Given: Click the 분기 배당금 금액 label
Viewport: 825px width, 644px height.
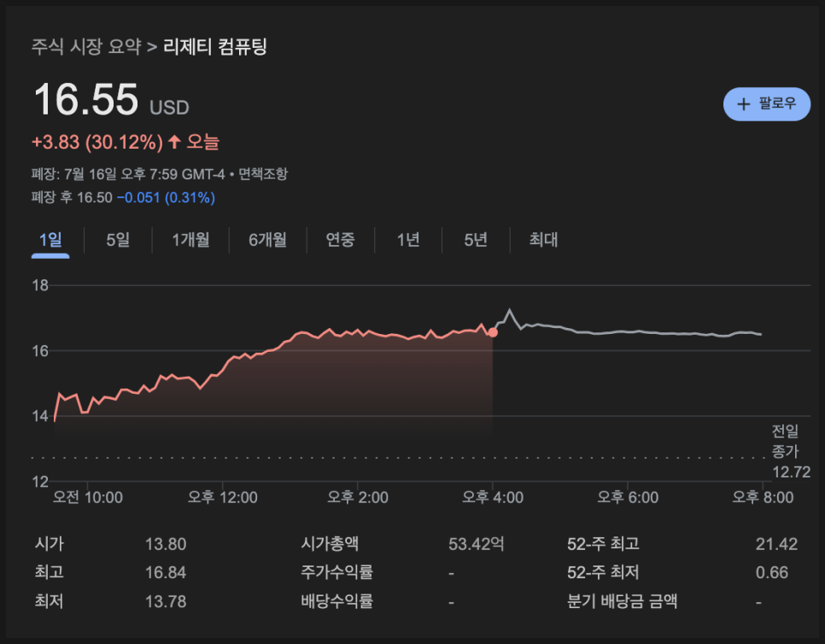Looking at the screenshot, I should click(622, 601).
